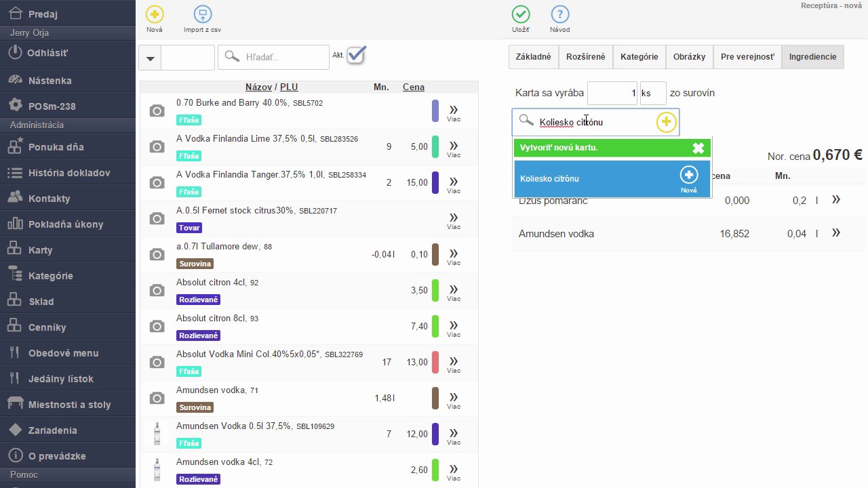
Task: Sort list by Cena column
Action: tap(414, 87)
